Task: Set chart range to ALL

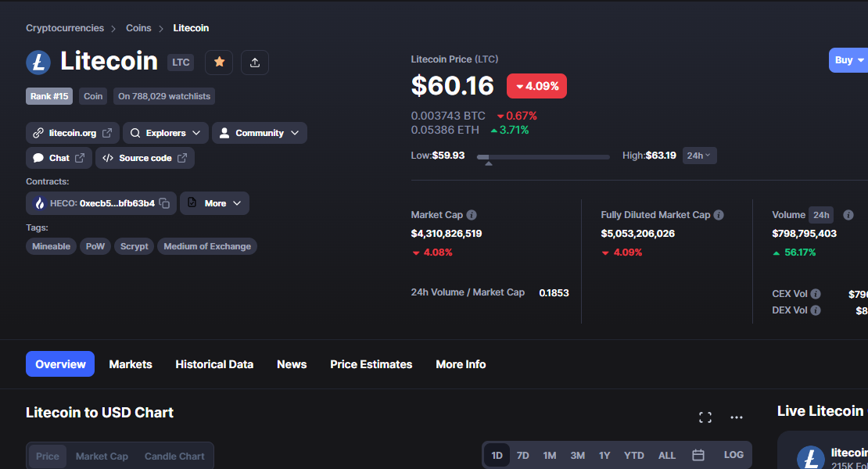Action: [666, 455]
